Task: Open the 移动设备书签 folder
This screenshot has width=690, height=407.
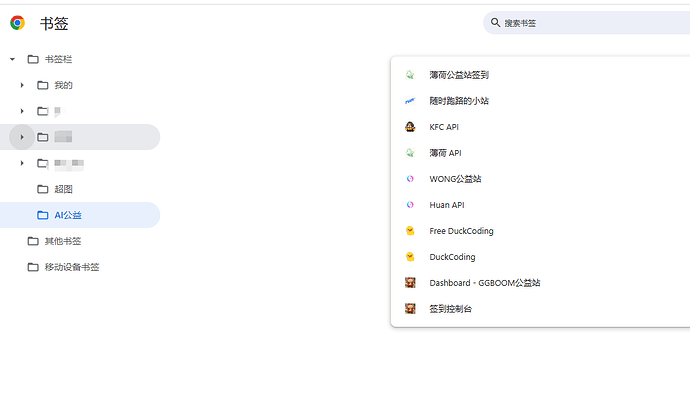Action: 72,267
